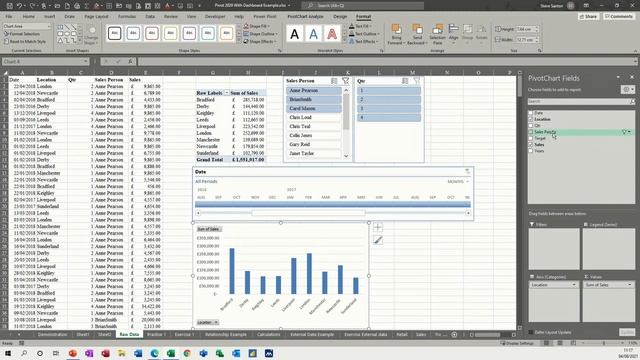Open the Row Labels filter dropdown
640x360 pixels.
[x=227, y=93]
